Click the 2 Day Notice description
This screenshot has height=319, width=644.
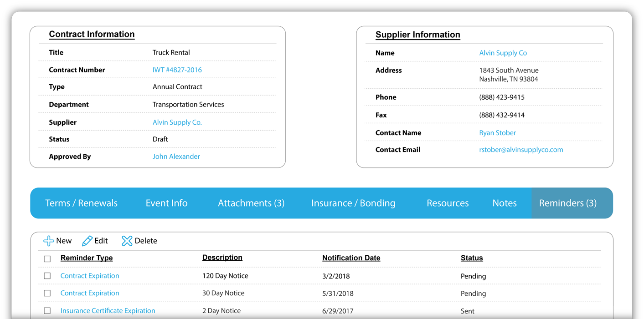pyautogui.click(x=222, y=311)
